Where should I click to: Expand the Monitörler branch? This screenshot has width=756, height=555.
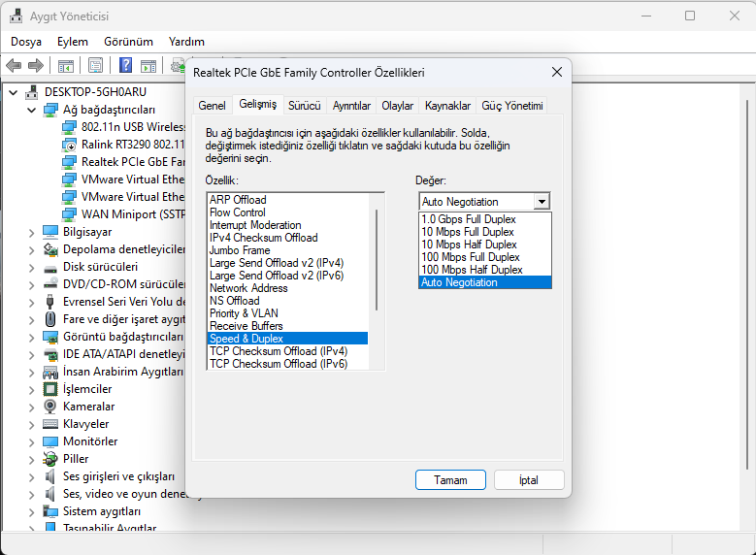(32, 442)
